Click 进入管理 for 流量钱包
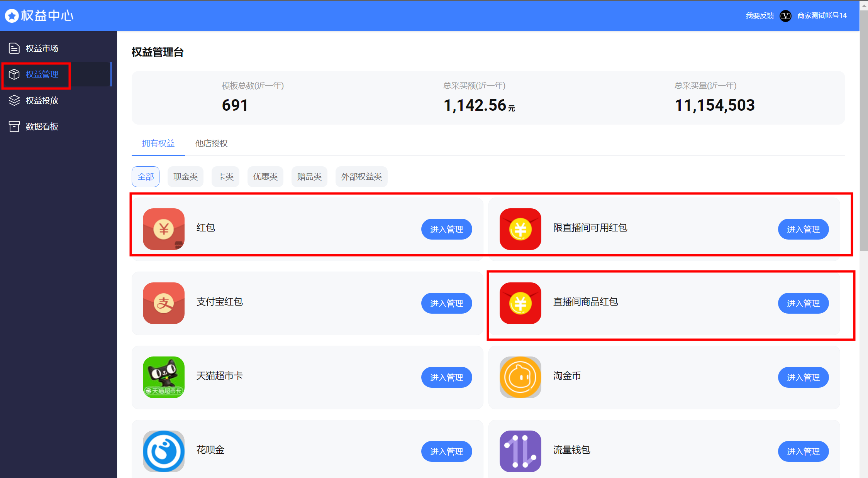Image resolution: width=868 pixels, height=478 pixels. 804,451
